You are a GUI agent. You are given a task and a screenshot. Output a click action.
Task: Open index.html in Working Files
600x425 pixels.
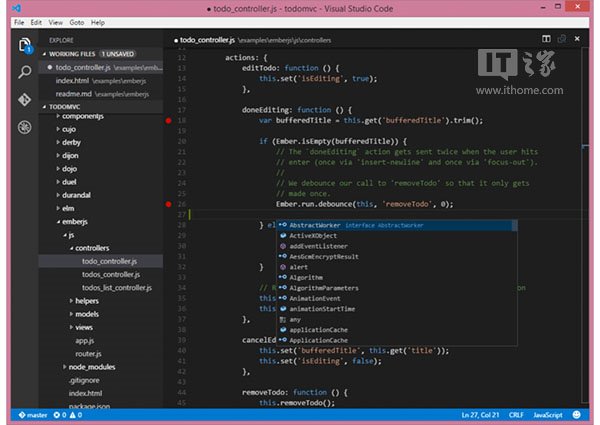tap(102, 81)
